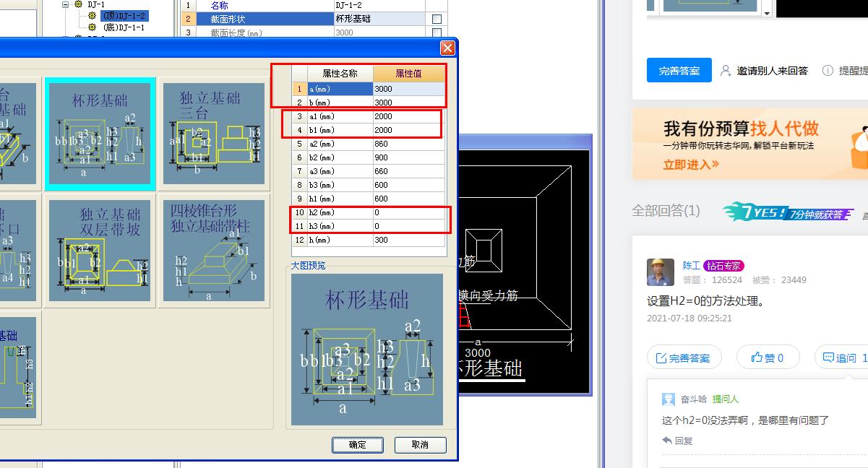
Task: Open the 我有份预算找人代做 banner
Action: (x=750, y=144)
